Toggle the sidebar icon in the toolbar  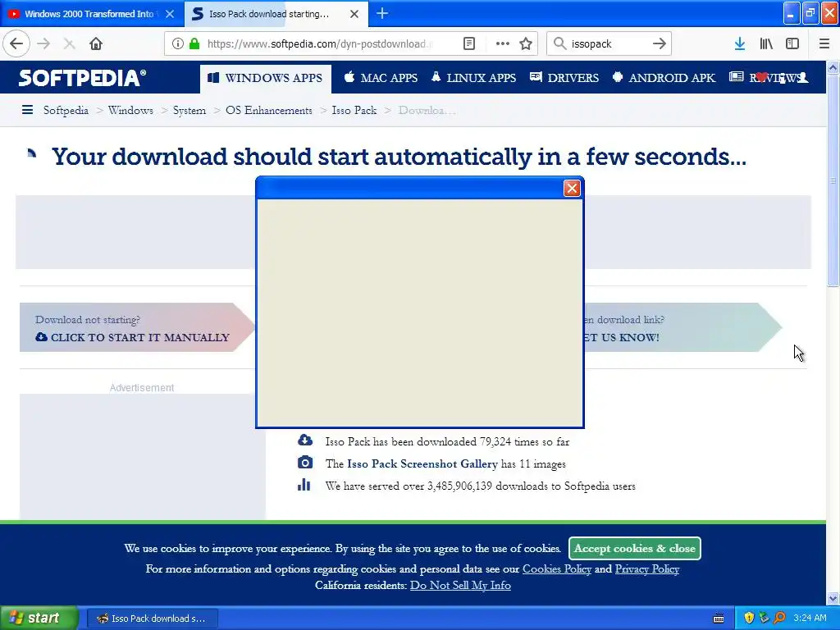pos(792,43)
